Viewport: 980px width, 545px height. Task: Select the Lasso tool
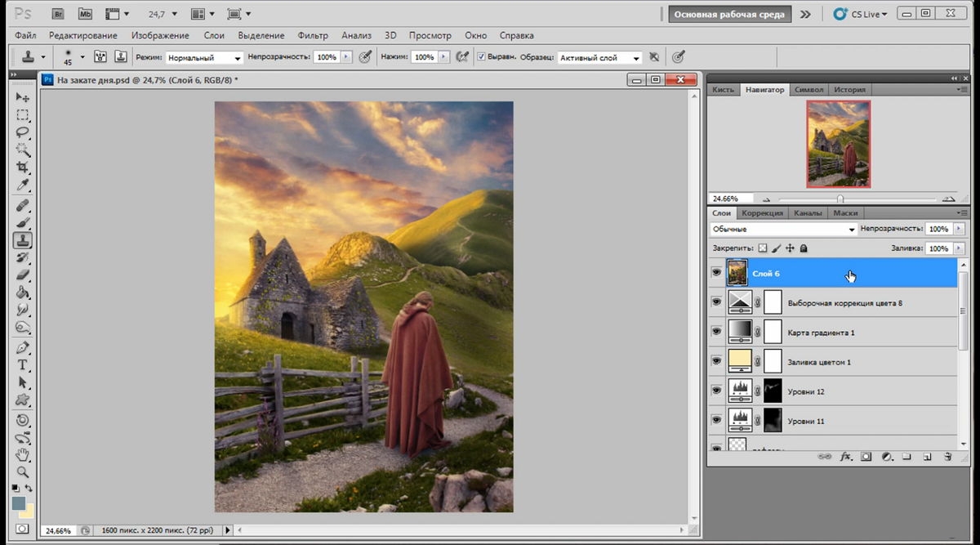[x=23, y=132]
